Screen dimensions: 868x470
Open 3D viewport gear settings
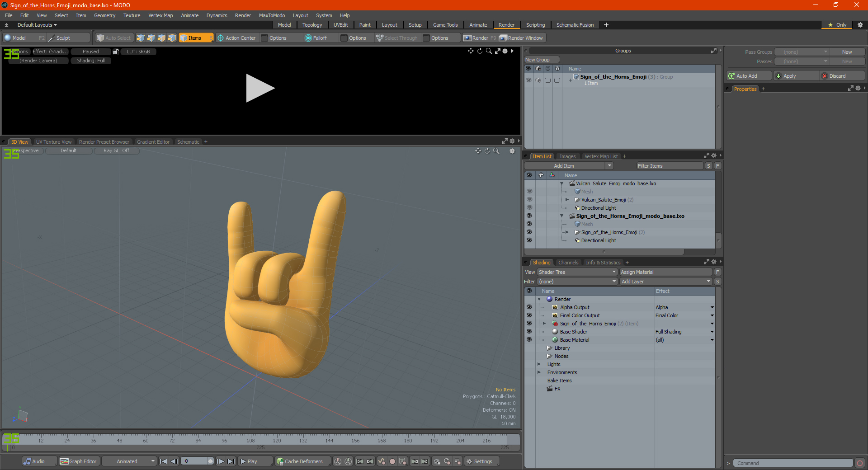click(512, 151)
